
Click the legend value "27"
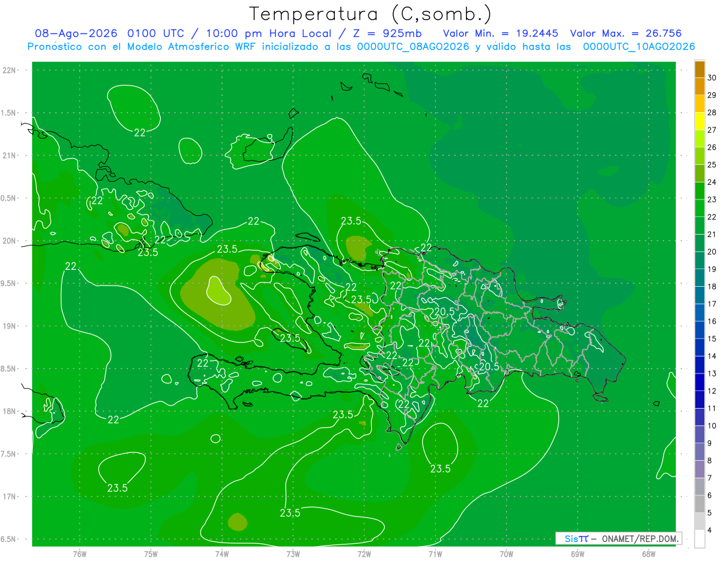pos(712,130)
